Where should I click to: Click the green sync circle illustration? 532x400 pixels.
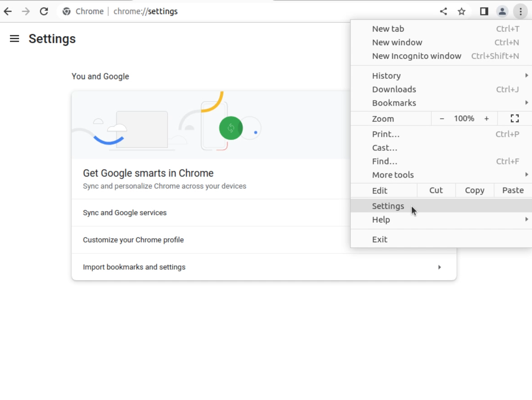[231, 128]
